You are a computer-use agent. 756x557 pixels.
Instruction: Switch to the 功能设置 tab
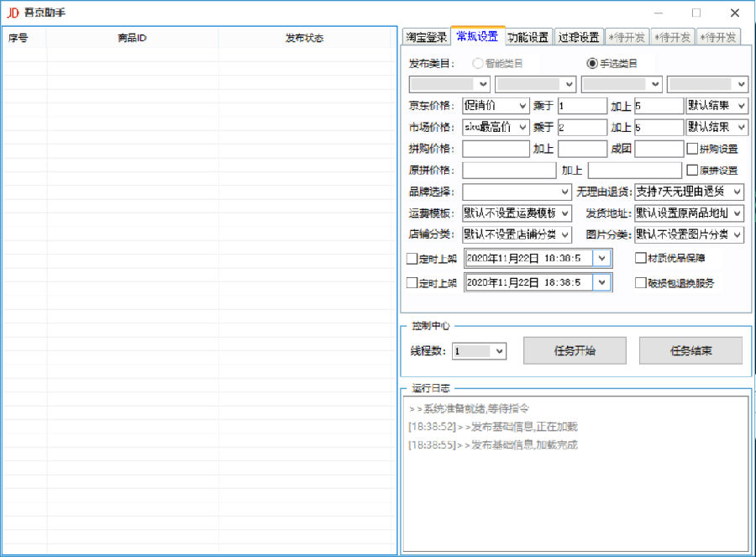(x=528, y=37)
